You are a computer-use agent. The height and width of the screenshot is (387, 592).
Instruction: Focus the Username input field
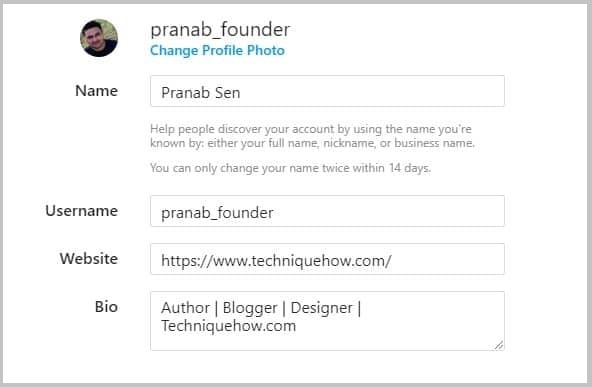pyautogui.click(x=327, y=211)
